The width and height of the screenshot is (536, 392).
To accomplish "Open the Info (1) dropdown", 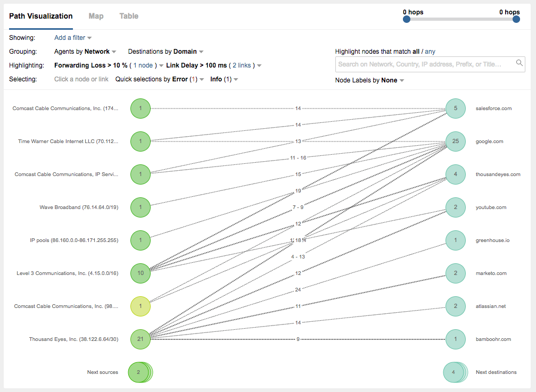I will pyautogui.click(x=224, y=79).
